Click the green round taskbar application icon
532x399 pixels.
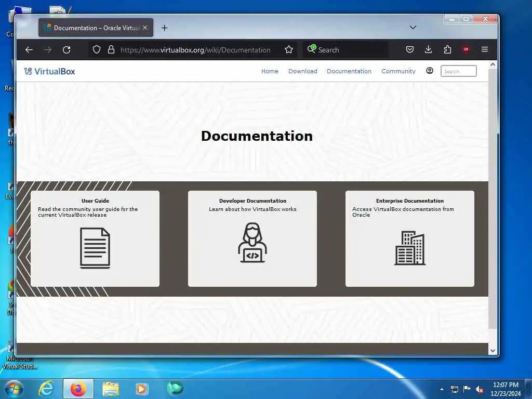click(x=175, y=388)
